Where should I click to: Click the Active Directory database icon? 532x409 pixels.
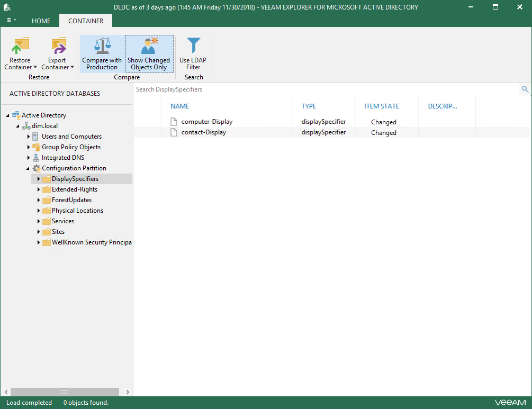coord(16,115)
